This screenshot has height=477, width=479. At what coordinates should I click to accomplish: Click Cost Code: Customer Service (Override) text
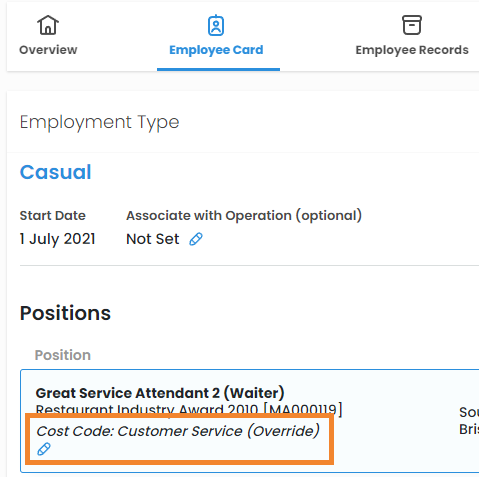(x=178, y=431)
